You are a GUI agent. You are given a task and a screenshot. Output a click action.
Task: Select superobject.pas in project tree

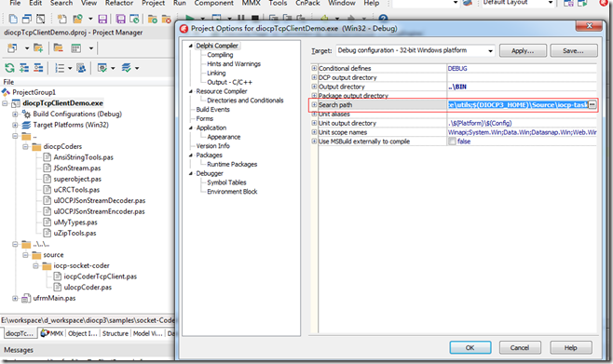[x=77, y=180]
